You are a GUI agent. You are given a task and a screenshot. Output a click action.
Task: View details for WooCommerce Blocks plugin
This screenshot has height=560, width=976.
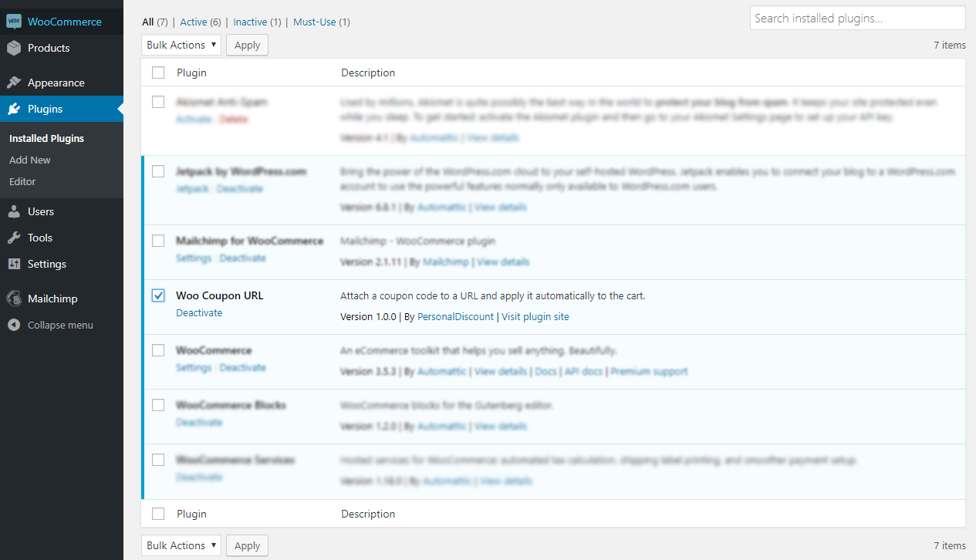[x=501, y=427]
